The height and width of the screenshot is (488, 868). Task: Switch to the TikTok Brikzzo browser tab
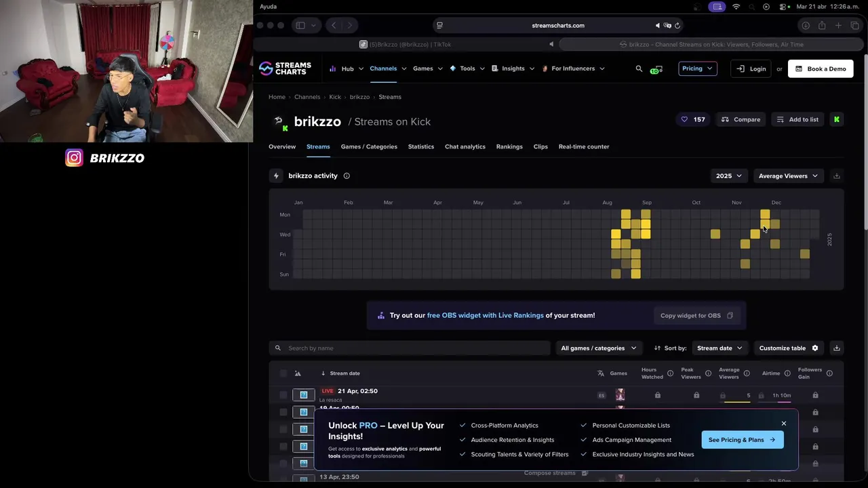coord(406,44)
